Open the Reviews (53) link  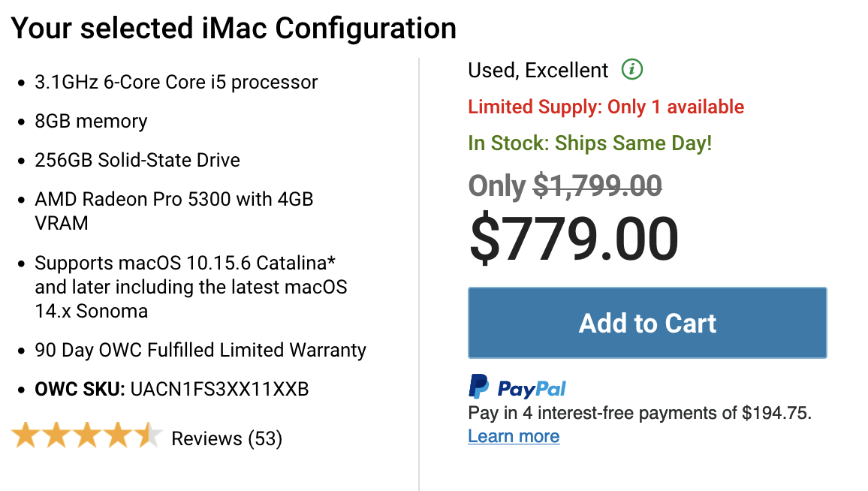[x=227, y=438]
